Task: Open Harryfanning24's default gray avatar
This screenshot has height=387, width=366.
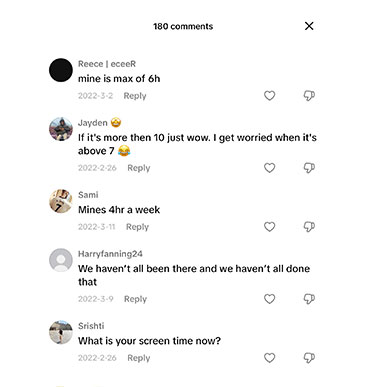Action: click(x=61, y=260)
